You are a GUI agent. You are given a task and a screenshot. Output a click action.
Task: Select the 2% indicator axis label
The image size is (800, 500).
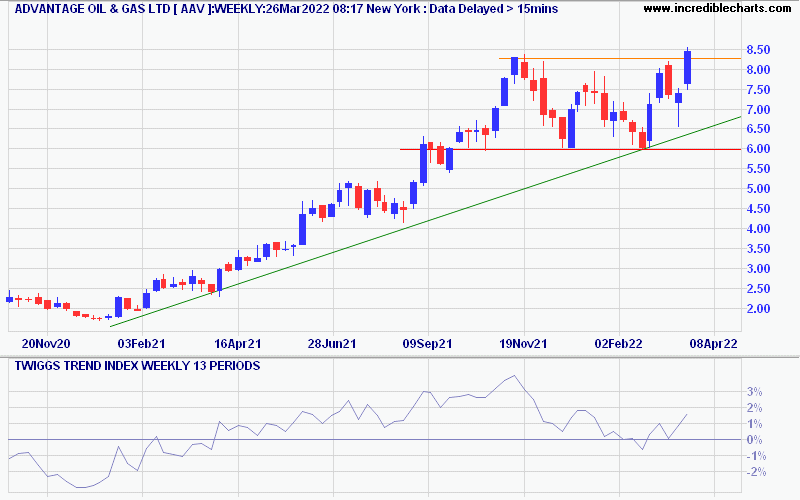pos(755,408)
